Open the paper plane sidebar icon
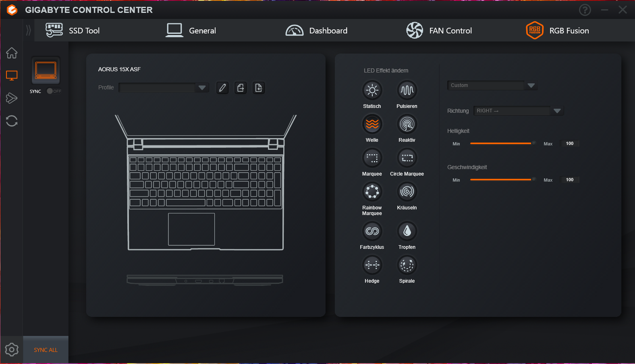This screenshot has width=635, height=364. [12, 98]
